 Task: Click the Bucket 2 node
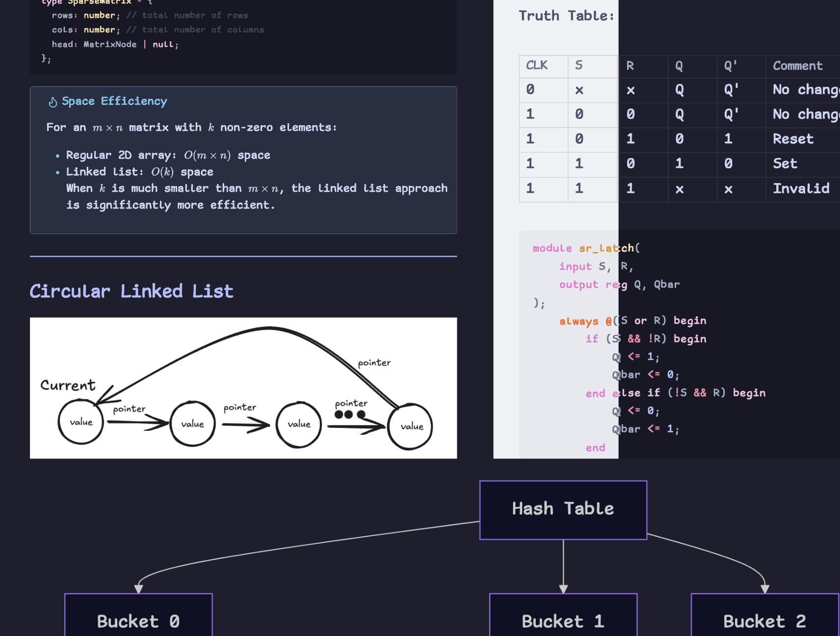[x=765, y=615]
